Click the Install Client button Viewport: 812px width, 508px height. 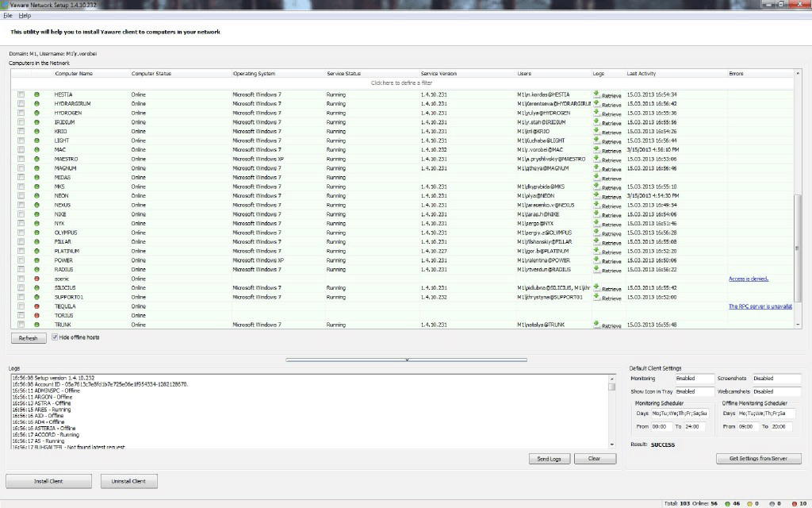click(x=48, y=482)
